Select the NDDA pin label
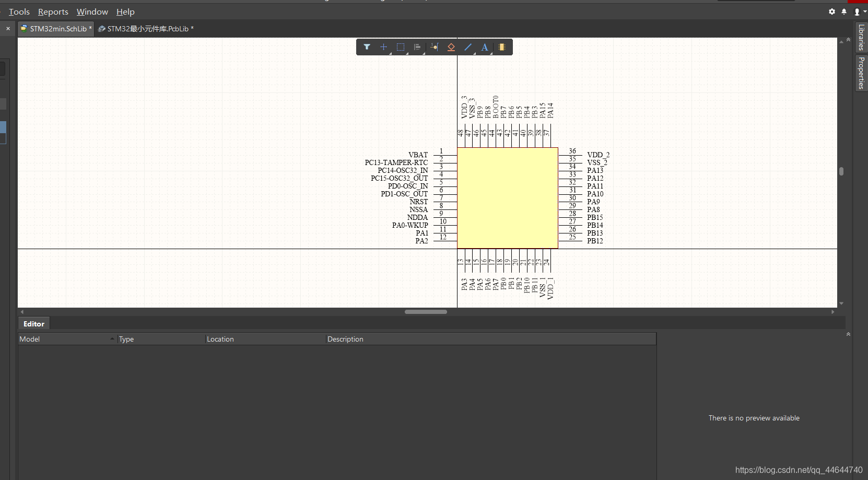Viewport: 868px width, 480px height. [x=418, y=218]
